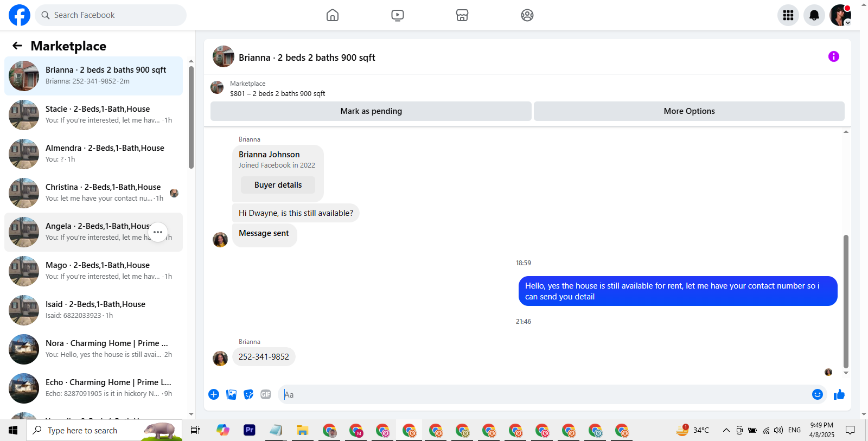Open the Almendra conversation
Image resolution: width=868 pixels, height=441 pixels.
93,154
